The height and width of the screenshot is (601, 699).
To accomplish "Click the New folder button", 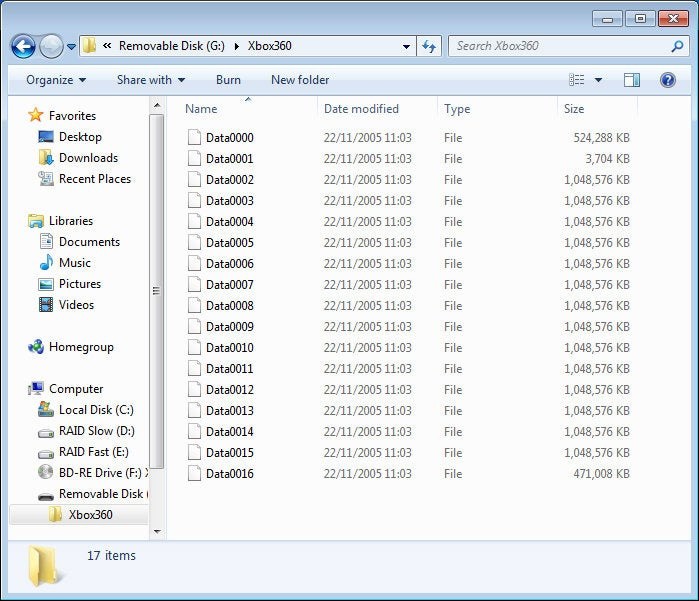I will coord(300,80).
